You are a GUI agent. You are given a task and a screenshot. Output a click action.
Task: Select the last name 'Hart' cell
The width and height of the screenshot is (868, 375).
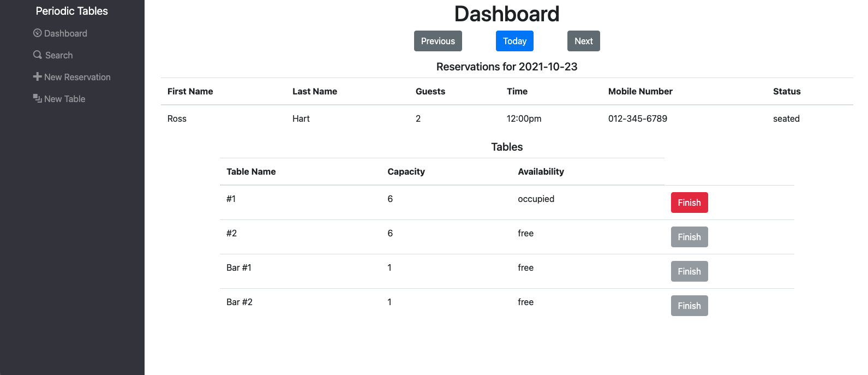301,118
